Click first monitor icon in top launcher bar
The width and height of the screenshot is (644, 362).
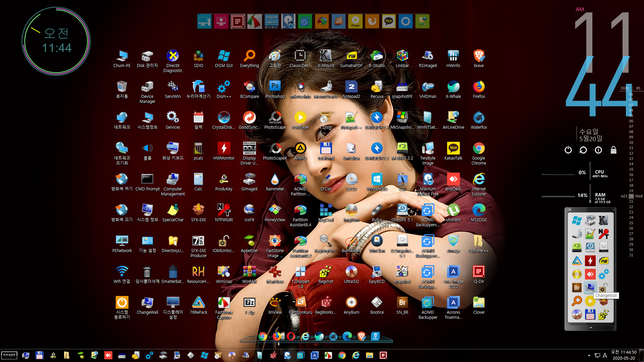(204, 21)
